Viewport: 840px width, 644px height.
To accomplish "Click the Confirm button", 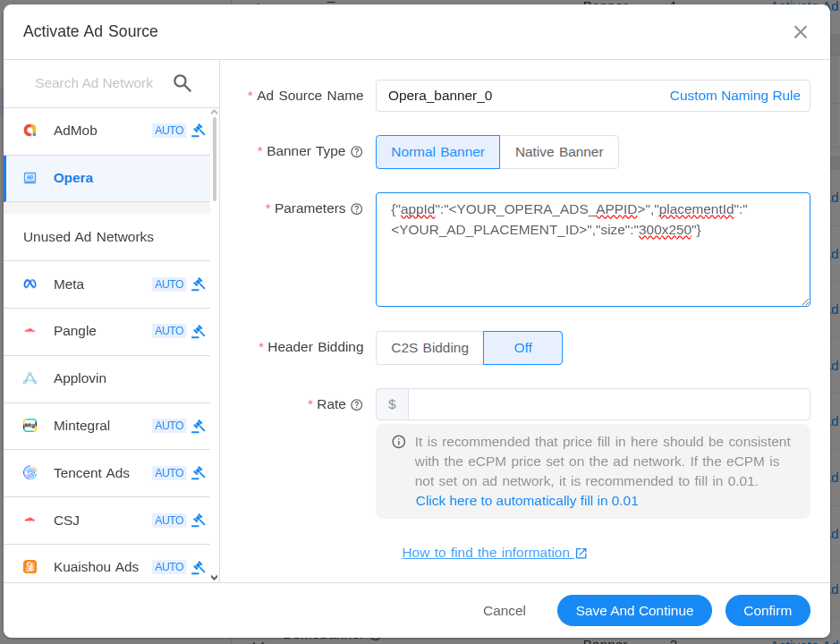I will (768, 610).
